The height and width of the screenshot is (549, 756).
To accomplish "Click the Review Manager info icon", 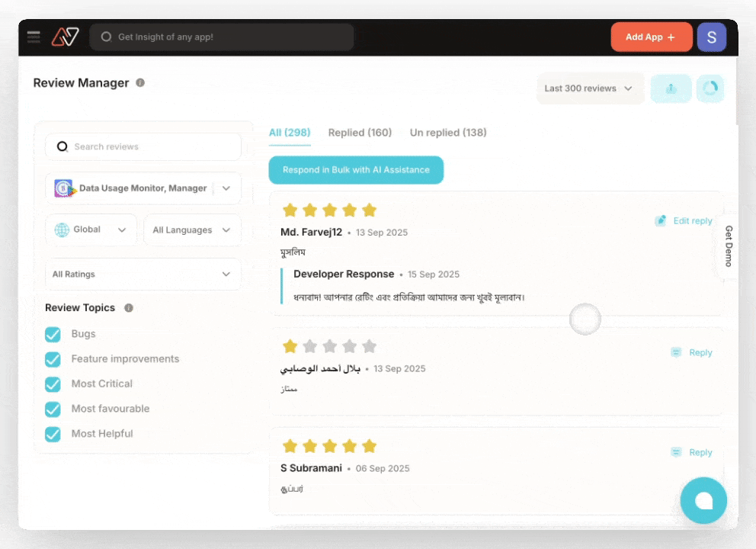I will (x=139, y=82).
